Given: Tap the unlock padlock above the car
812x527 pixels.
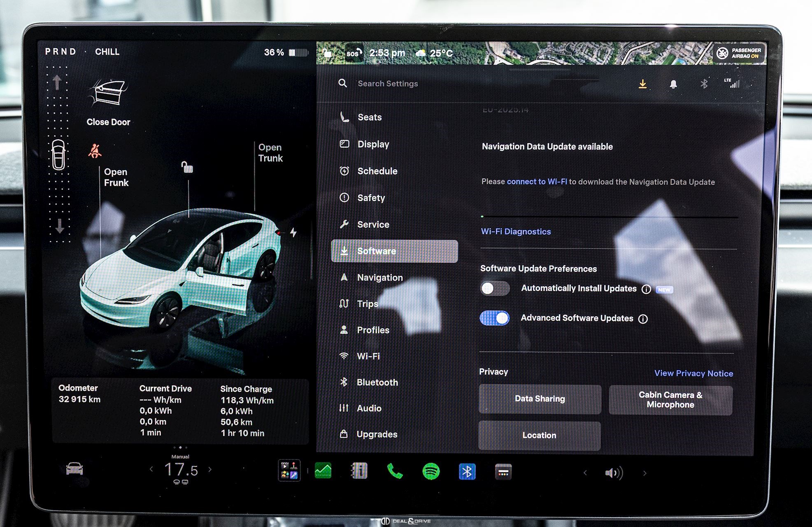Looking at the screenshot, I should point(187,167).
